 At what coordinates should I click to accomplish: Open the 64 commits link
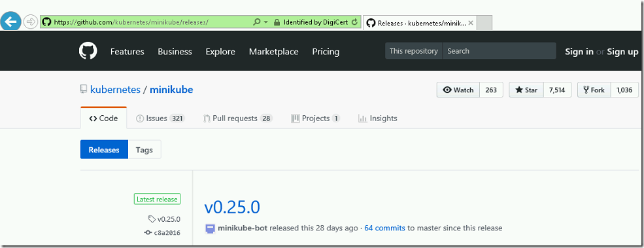384,228
